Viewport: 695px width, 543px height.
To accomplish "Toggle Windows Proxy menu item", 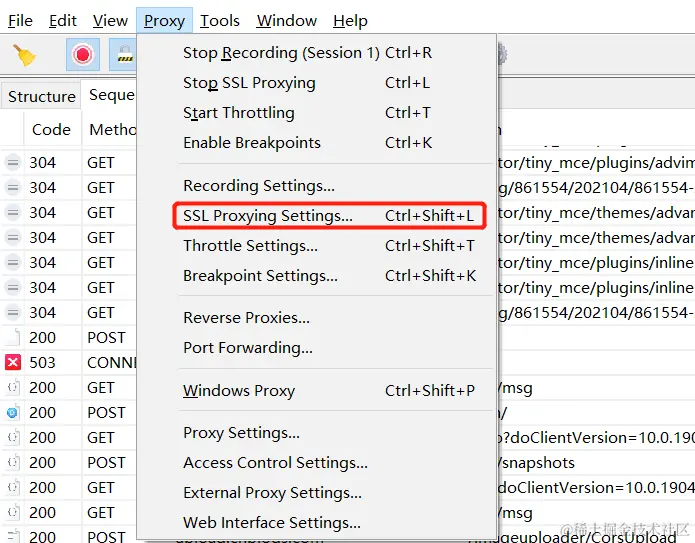I will [317, 391].
